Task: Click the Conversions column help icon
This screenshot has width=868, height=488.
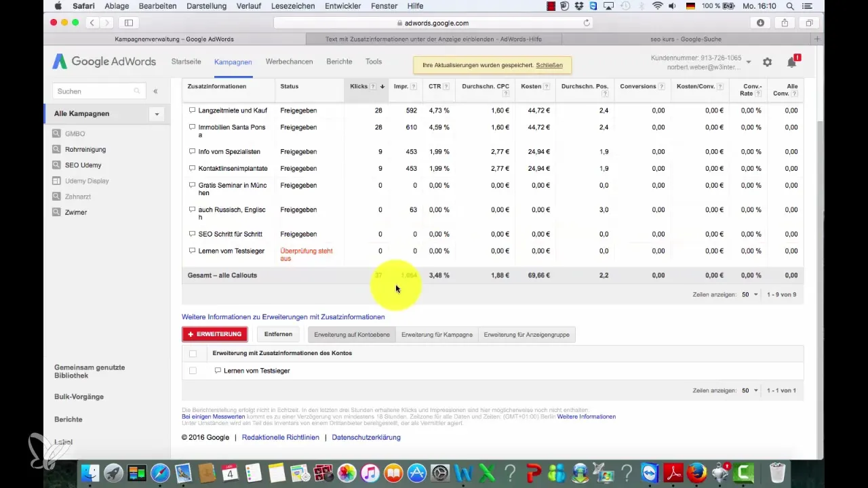Action: point(662,87)
